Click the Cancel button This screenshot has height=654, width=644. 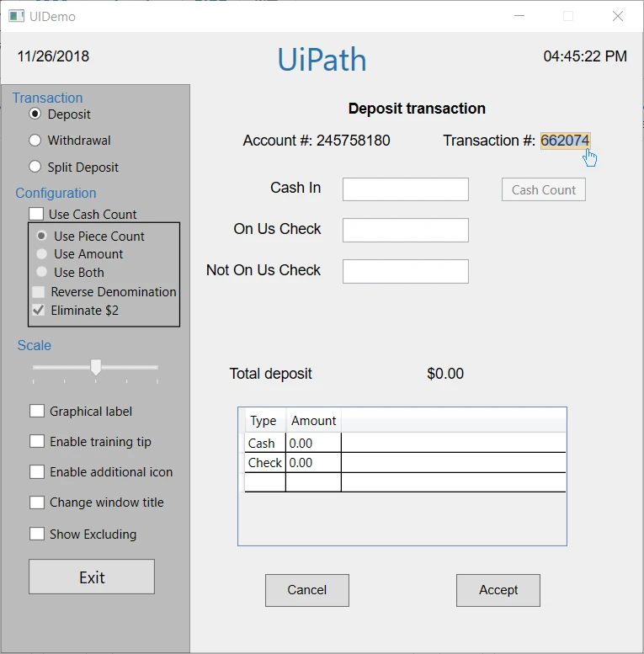(x=307, y=590)
